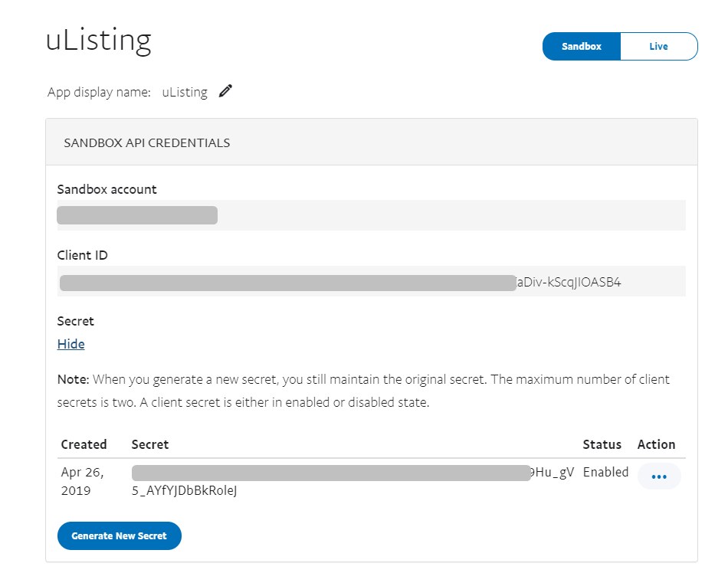Click the uListing app display name value
This screenshot has height=573, width=728.
pos(184,92)
